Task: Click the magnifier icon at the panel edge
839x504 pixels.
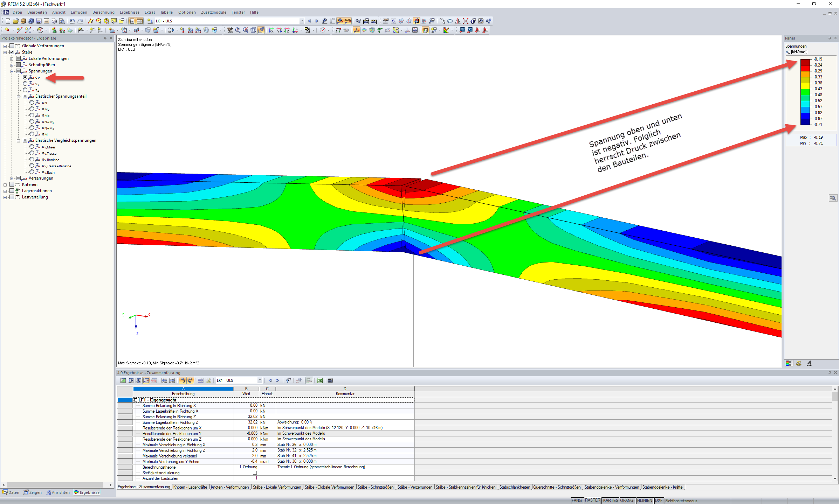Action: coord(833,198)
